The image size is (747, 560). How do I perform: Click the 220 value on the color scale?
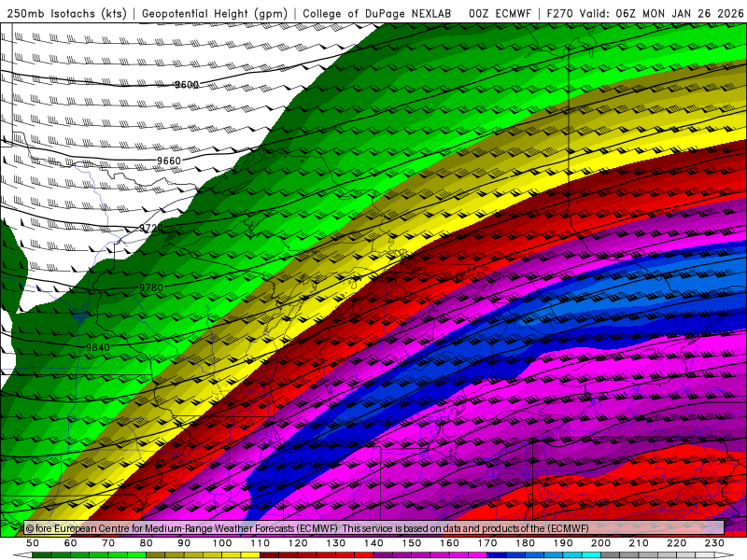pos(676,543)
